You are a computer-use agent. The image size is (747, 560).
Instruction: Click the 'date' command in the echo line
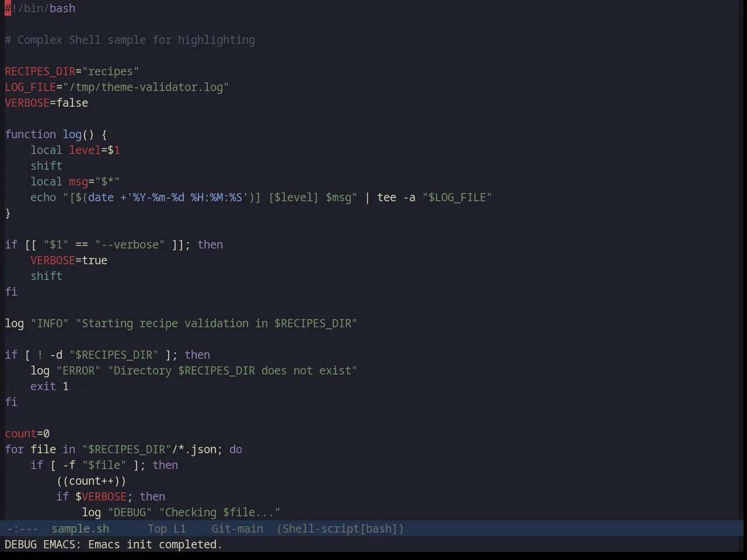coord(101,197)
